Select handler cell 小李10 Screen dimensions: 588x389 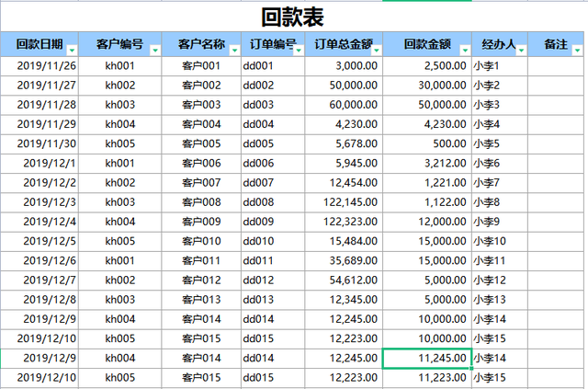click(x=500, y=242)
